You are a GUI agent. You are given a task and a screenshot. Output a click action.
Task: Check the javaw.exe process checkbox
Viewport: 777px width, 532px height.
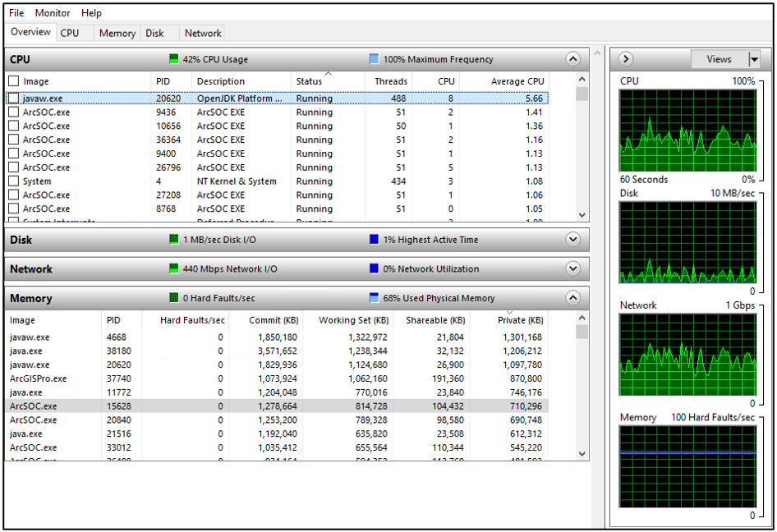[15, 99]
